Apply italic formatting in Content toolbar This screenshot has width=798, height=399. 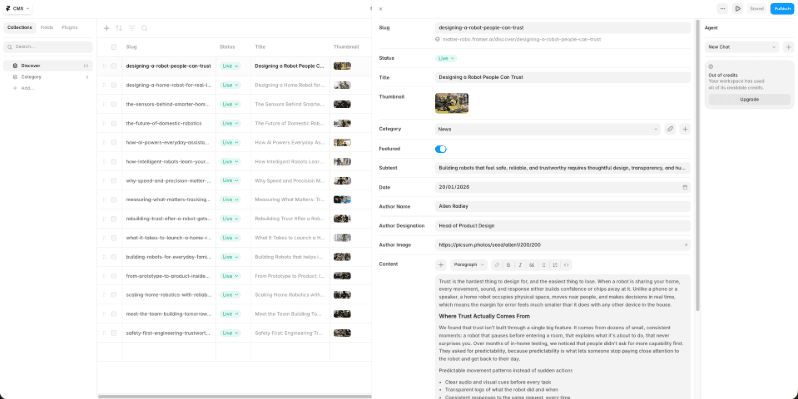pos(520,265)
